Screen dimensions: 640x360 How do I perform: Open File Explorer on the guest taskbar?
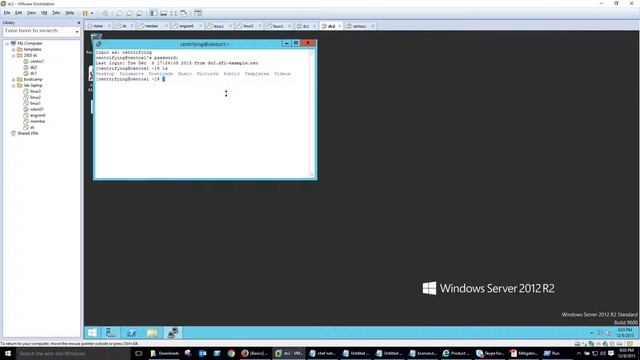(x=152, y=333)
